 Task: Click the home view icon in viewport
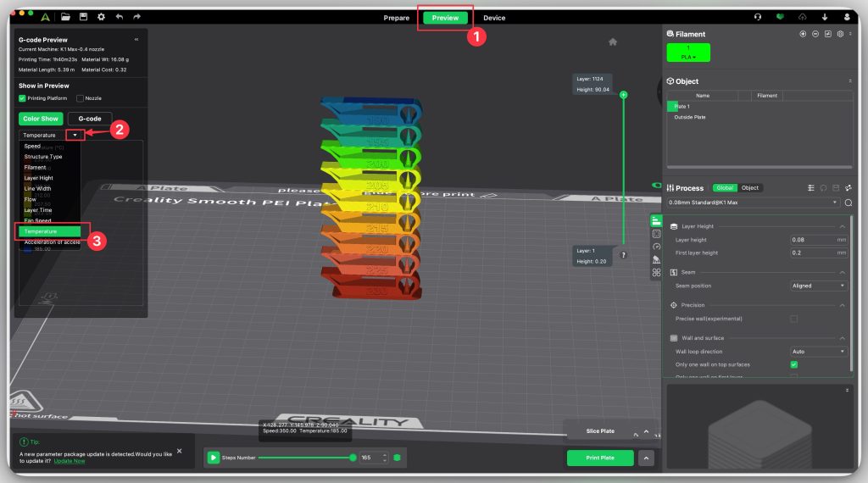(613, 42)
